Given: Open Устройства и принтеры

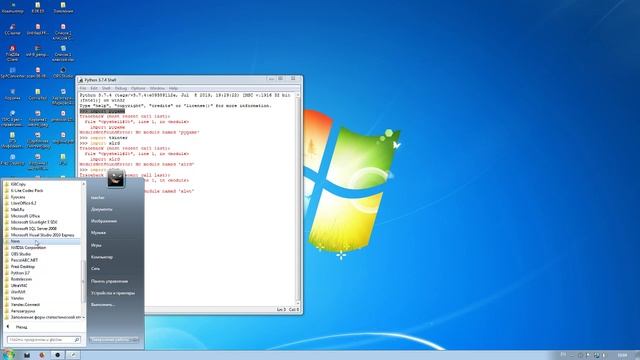Looking at the screenshot, I should coord(113,293).
